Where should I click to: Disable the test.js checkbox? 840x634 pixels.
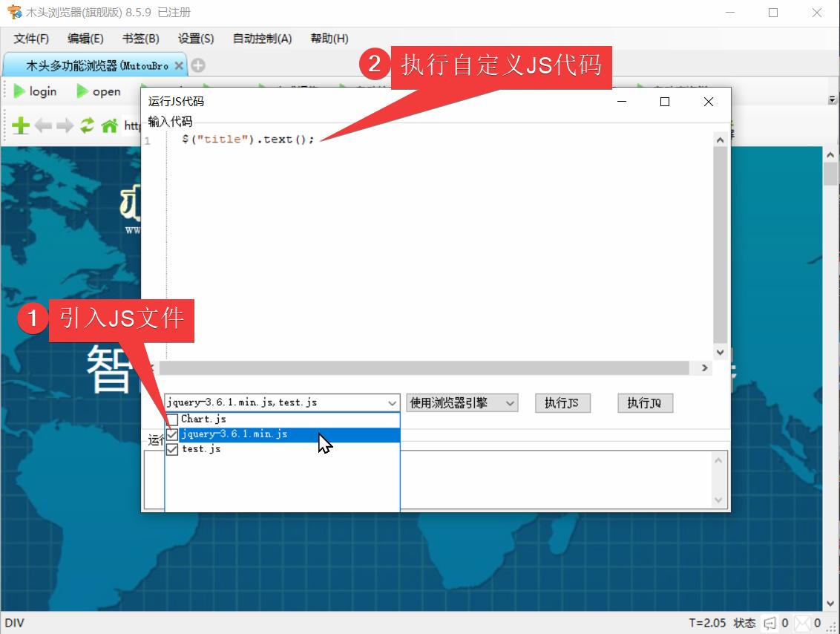click(x=172, y=448)
